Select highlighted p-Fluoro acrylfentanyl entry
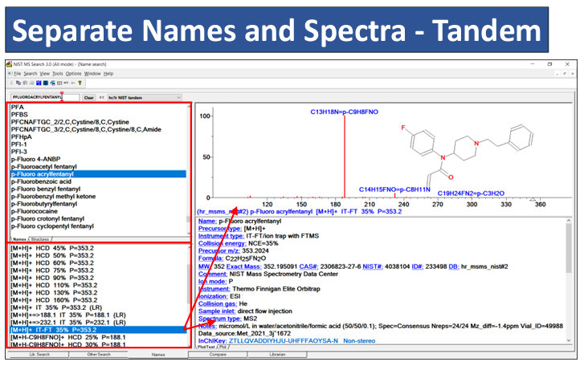This screenshot has height=366, width=588. pos(98,174)
